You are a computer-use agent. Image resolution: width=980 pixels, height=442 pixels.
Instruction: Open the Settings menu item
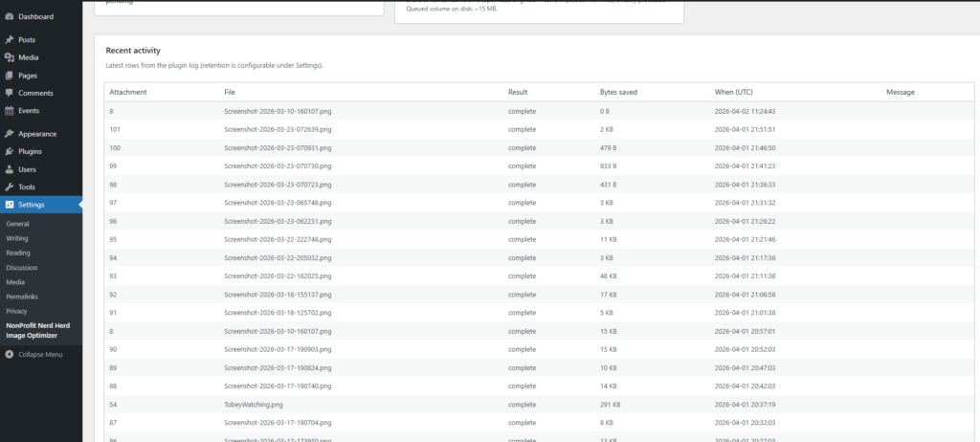pos(31,205)
